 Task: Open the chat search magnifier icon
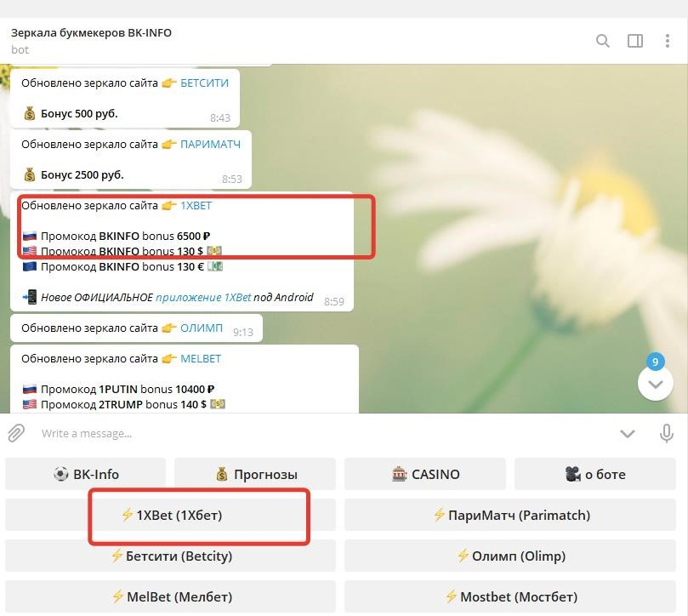pos(602,41)
